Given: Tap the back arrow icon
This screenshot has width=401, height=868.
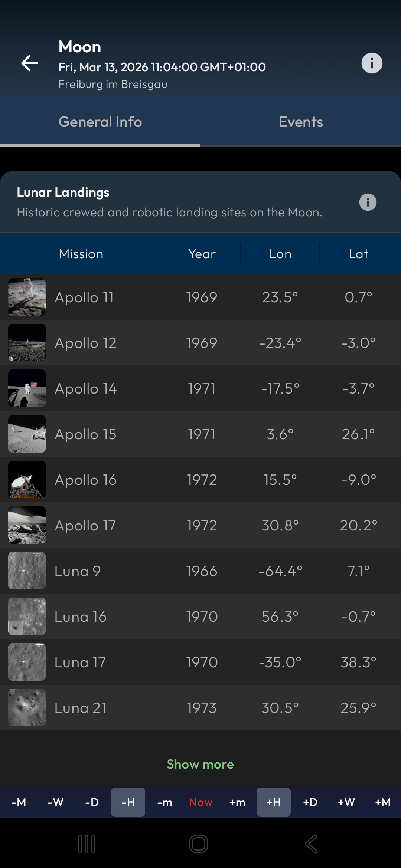Looking at the screenshot, I should [x=29, y=63].
